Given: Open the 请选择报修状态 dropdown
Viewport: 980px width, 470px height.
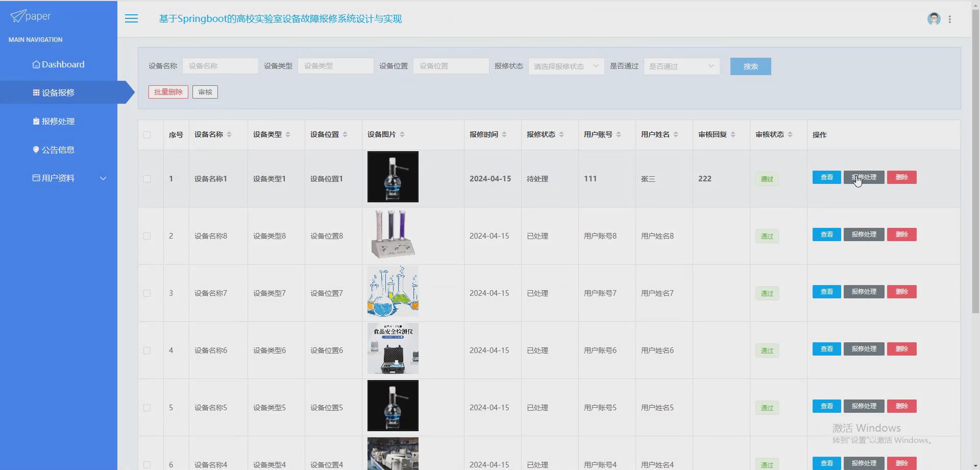Looking at the screenshot, I should 566,66.
